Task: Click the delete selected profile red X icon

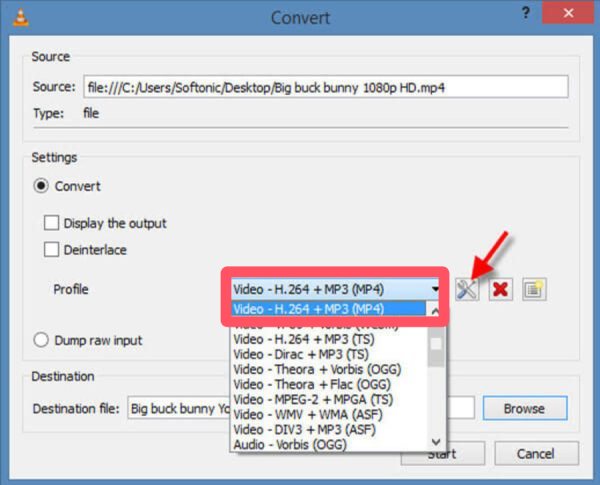Action: click(501, 289)
